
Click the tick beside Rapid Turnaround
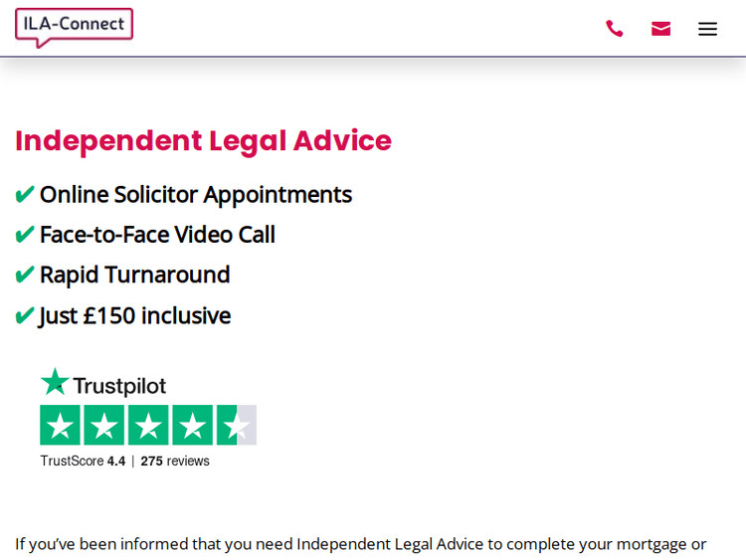pyautogui.click(x=25, y=276)
